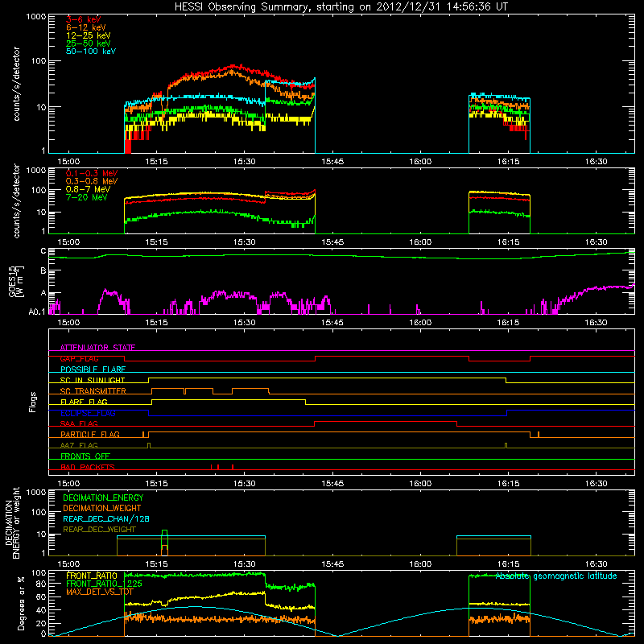Click the GOES15 axis label

pyautogui.click(x=12, y=281)
